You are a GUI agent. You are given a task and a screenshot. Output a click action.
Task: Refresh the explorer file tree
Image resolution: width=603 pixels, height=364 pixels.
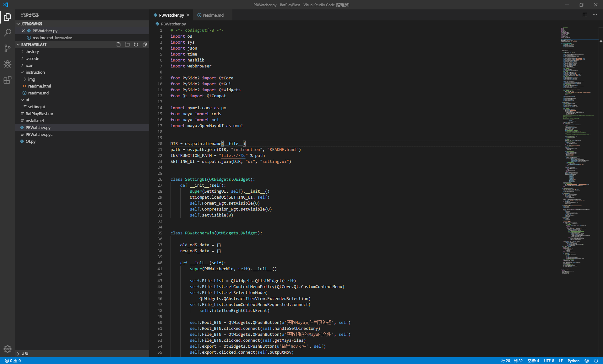[136, 45]
